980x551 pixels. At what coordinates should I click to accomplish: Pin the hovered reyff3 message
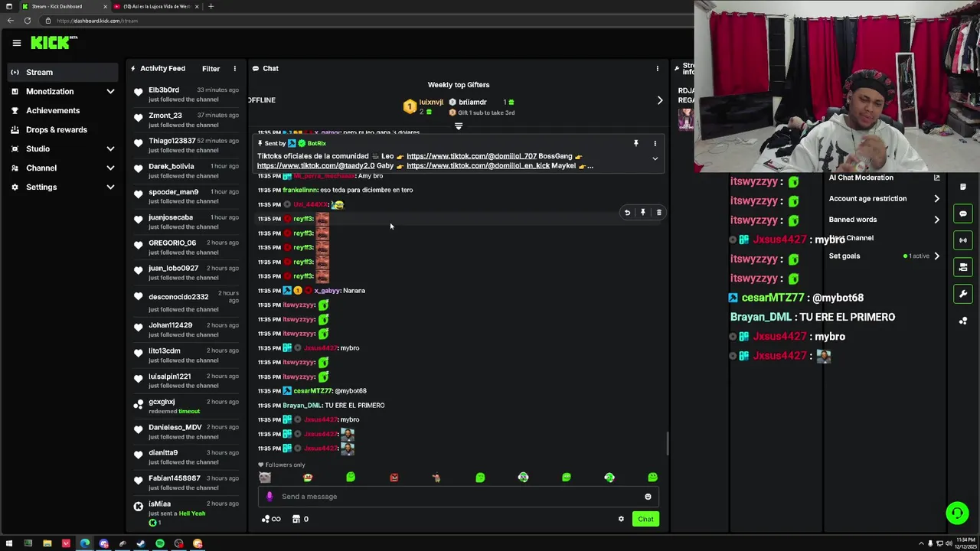pyautogui.click(x=643, y=213)
